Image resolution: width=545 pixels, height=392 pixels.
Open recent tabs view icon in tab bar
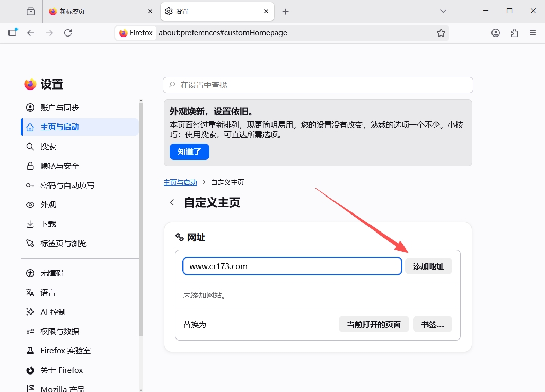pos(31,11)
